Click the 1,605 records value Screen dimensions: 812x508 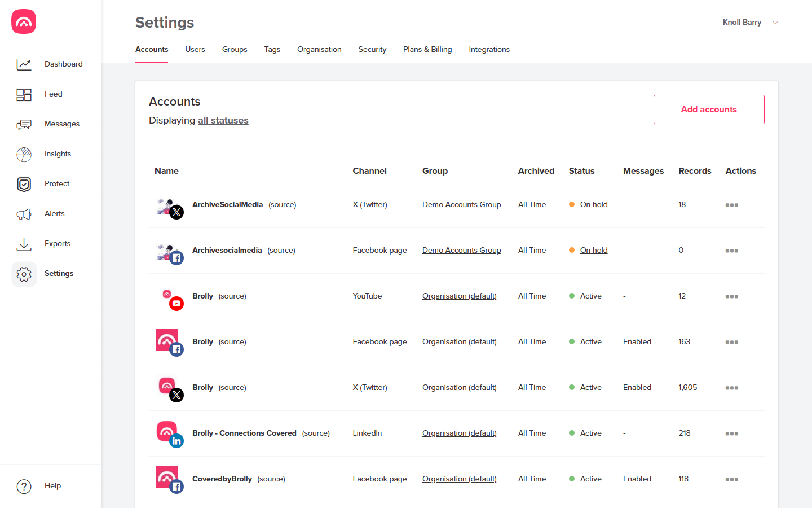click(688, 388)
